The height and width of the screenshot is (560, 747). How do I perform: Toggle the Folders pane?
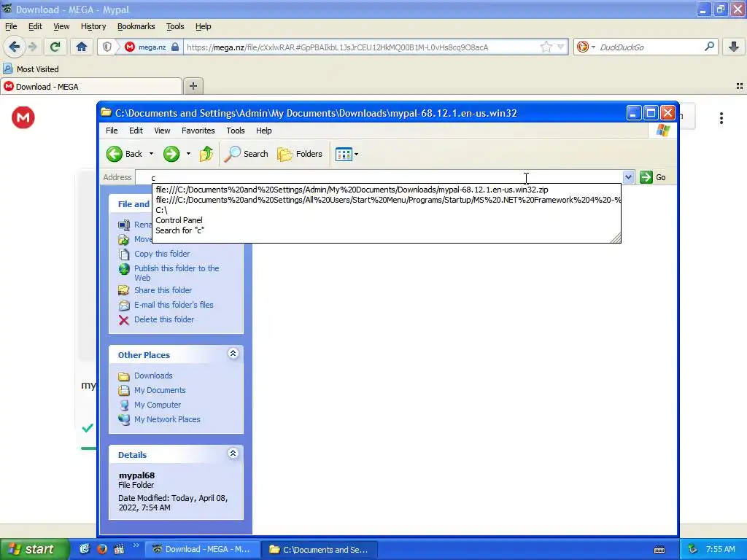300,154
